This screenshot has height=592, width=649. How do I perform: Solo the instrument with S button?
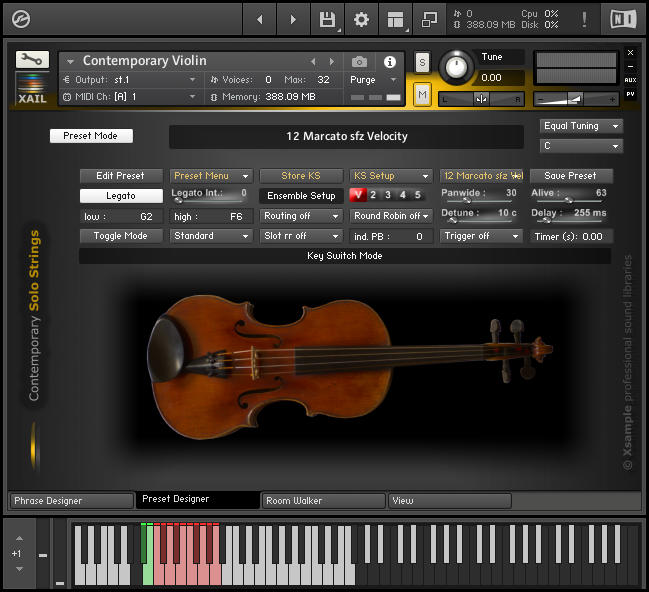coord(422,63)
